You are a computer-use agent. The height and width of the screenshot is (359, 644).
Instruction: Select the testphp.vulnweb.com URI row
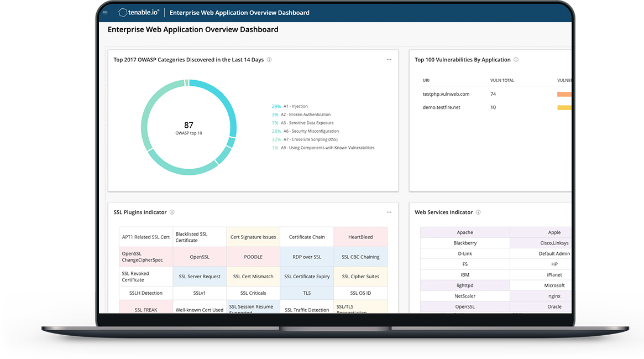pyautogui.click(x=446, y=95)
